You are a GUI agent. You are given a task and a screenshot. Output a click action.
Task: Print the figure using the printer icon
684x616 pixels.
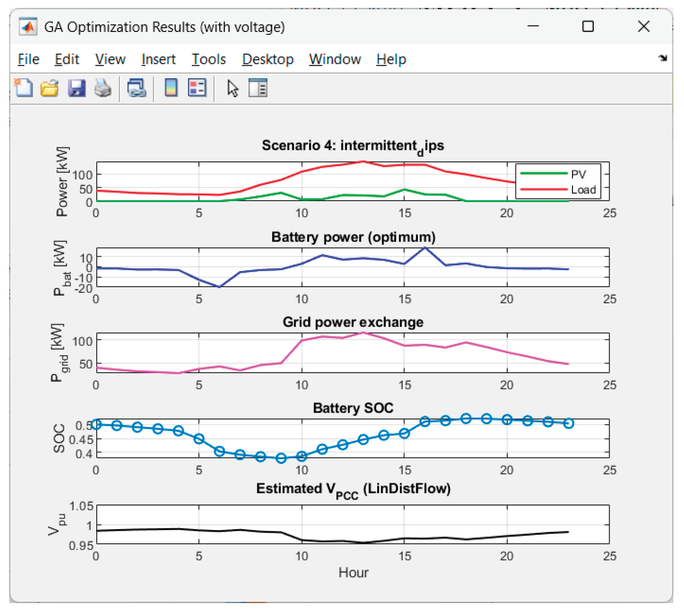(103, 87)
